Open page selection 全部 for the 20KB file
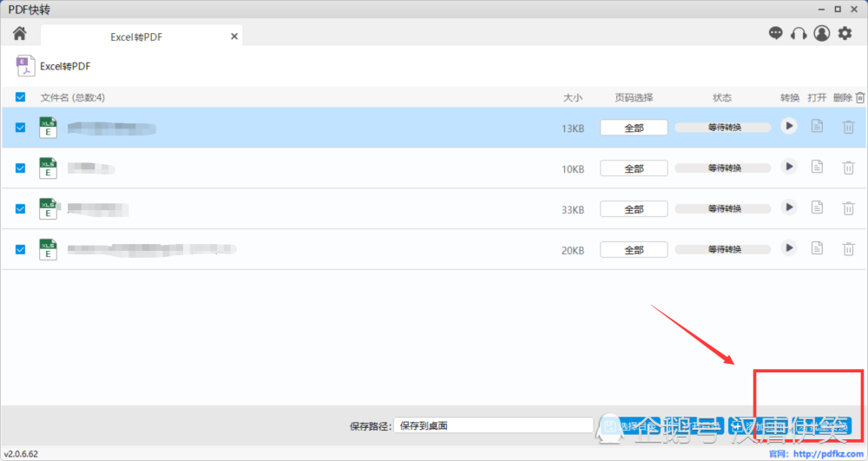The height and width of the screenshot is (461, 868). click(634, 249)
